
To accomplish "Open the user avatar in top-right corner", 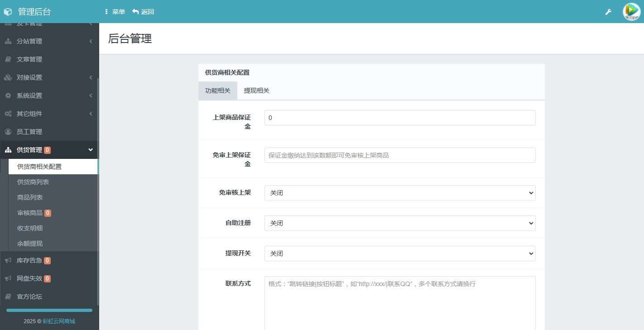I will 631,12.
